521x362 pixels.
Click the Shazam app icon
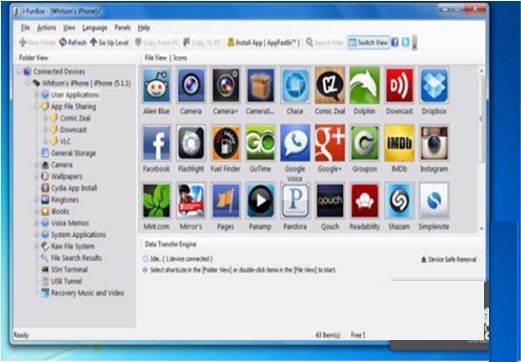[x=399, y=201]
